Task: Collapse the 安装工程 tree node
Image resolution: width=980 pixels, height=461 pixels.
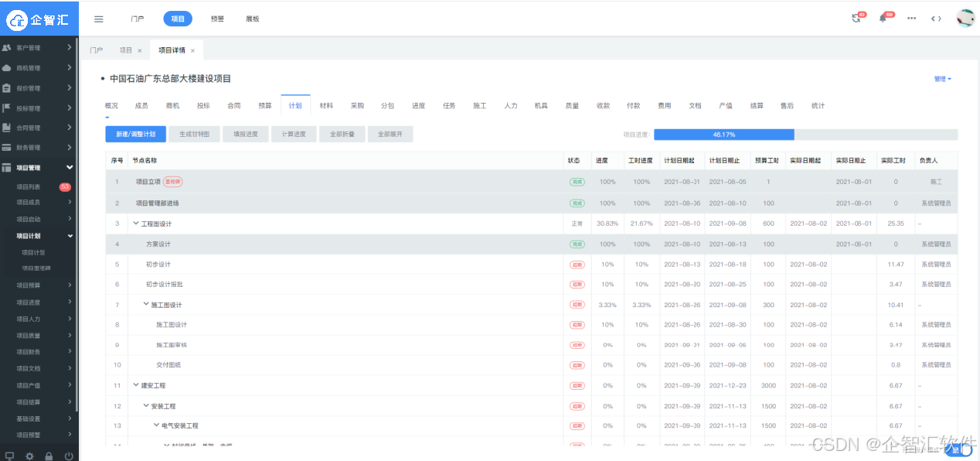Action: click(146, 405)
